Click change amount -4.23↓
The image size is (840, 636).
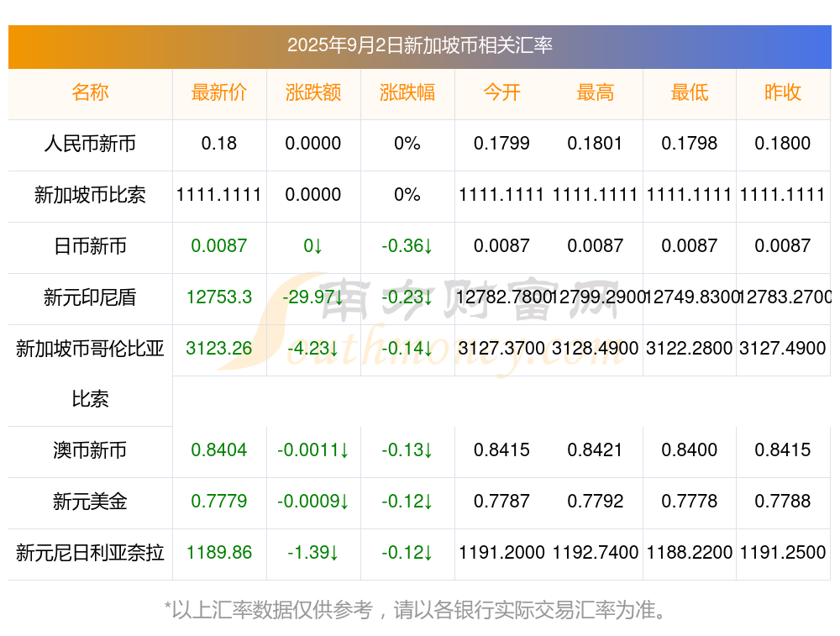[x=312, y=349]
